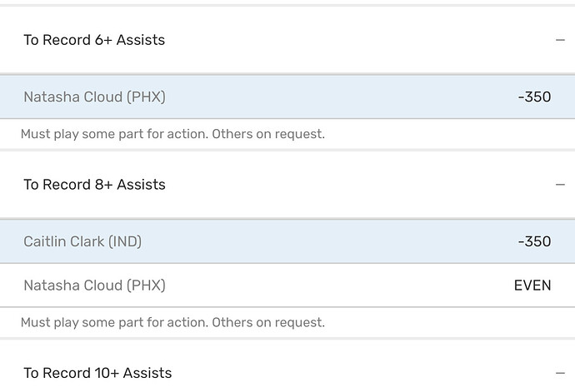Toggle the Caitlin Clark selection name

[64, 241]
